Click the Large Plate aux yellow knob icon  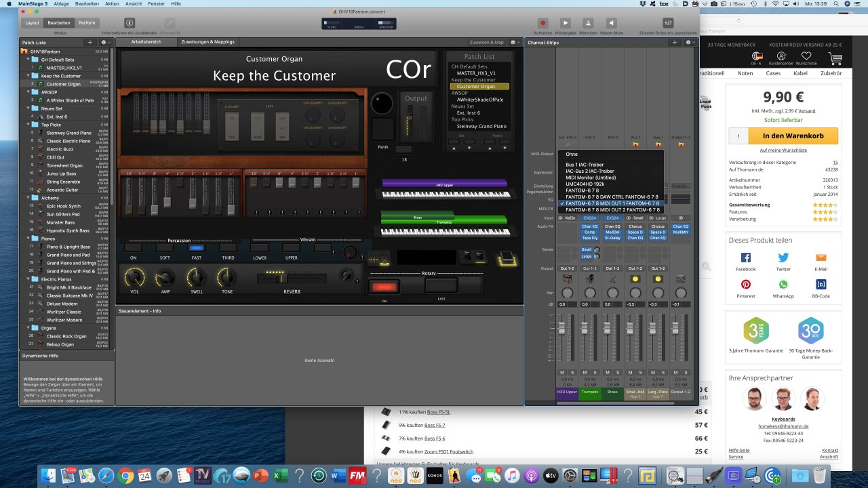pyautogui.click(x=658, y=279)
